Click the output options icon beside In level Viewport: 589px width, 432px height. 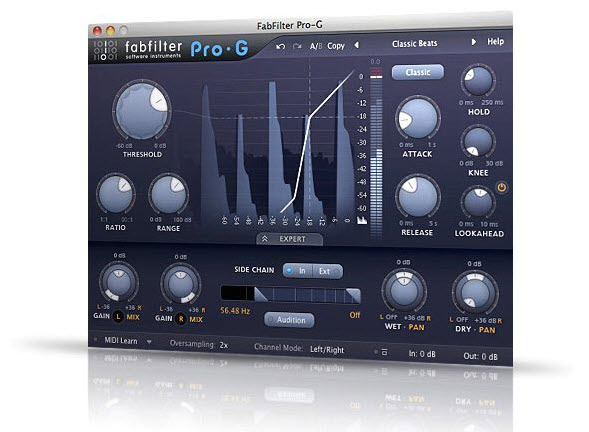pyautogui.click(x=384, y=352)
